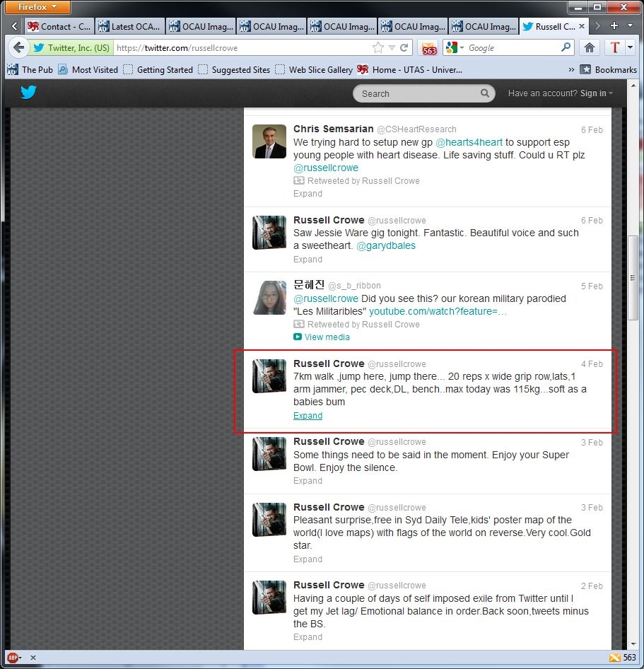Open a new tab with plus icon

(x=614, y=26)
